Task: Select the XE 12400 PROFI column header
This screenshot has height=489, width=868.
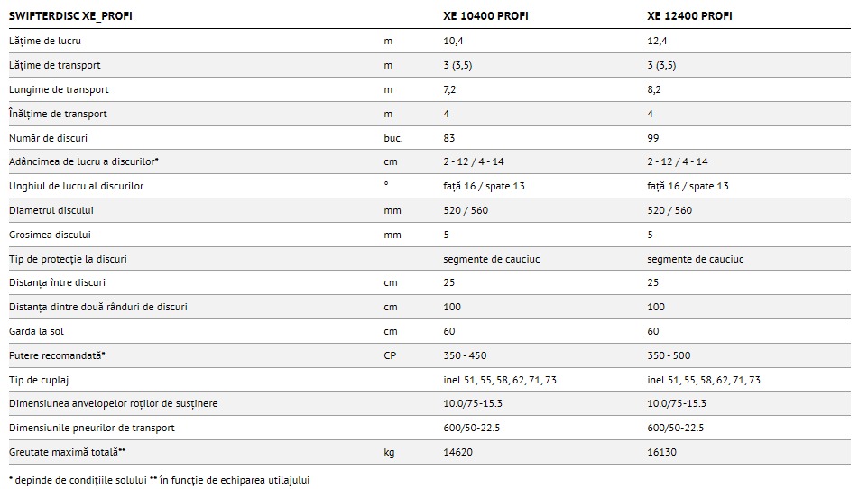Action: point(690,16)
